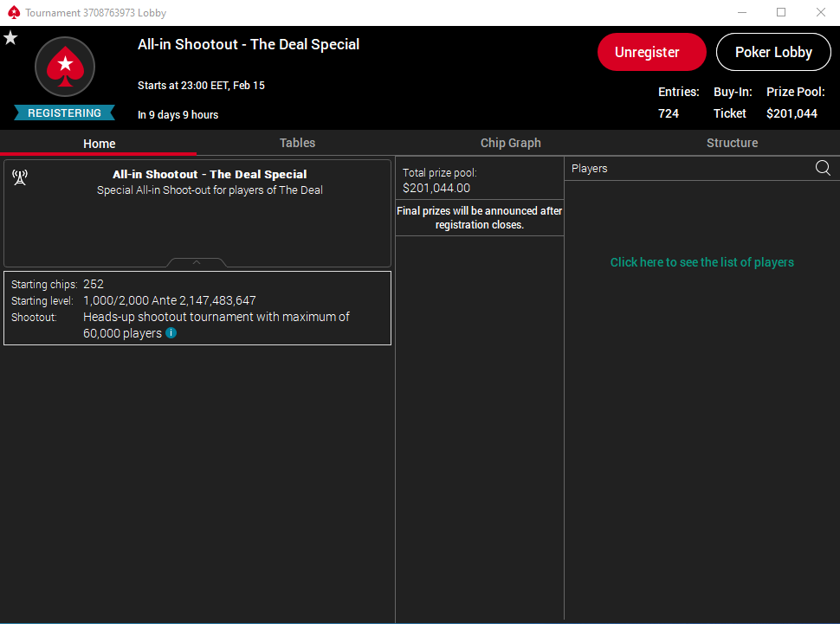Toggle the favorite star icon

(x=10, y=38)
